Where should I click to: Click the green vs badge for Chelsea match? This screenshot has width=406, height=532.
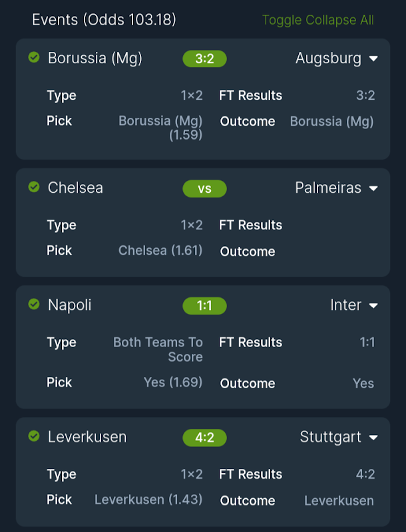pyautogui.click(x=204, y=188)
